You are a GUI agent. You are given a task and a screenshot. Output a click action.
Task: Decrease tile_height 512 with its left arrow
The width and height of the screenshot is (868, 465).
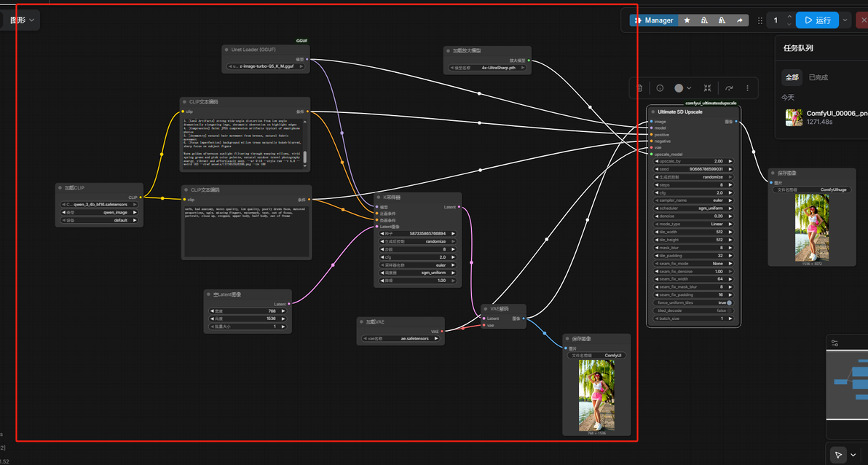pyautogui.click(x=657, y=240)
